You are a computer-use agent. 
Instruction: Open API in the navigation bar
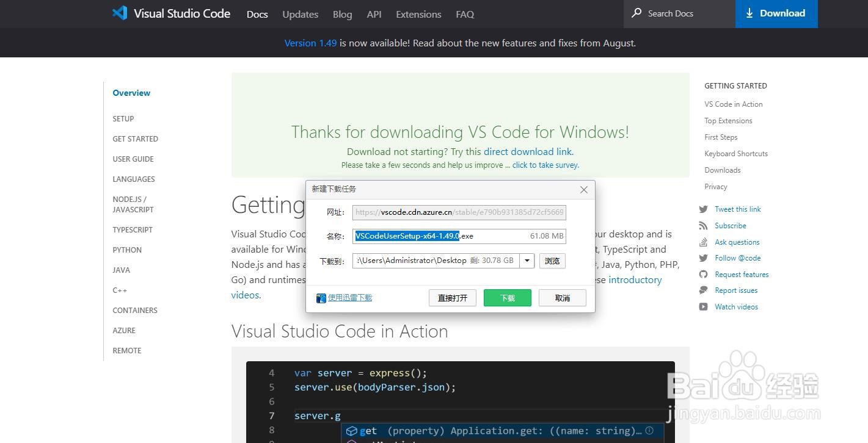tap(374, 14)
